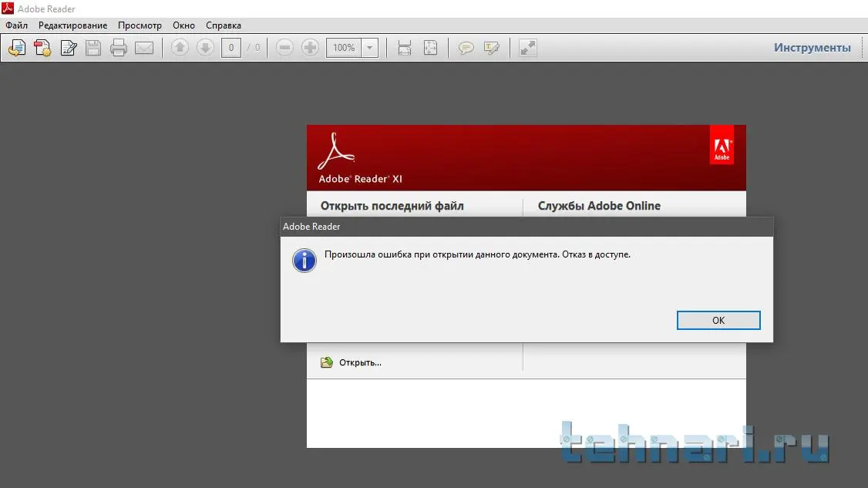Viewport: 868px width, 488px height.
Task: Open the Инструменты tools pane
Action: 812,48
